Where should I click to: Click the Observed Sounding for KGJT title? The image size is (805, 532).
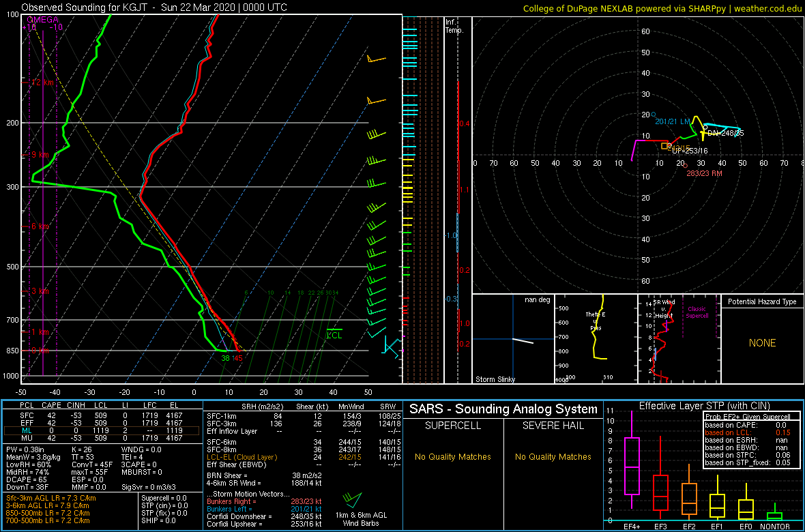155,8
